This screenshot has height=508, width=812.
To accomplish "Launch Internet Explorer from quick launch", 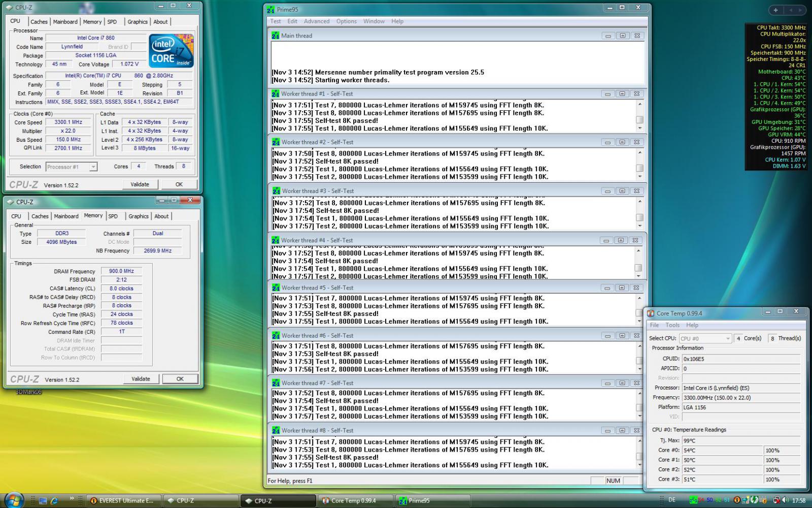I will click(x=54, y=501).
